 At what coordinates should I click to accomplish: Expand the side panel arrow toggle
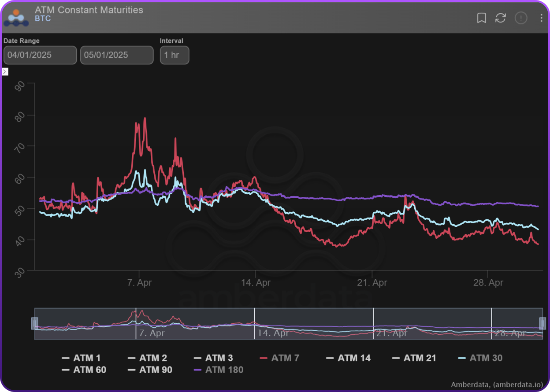click(5, 72)
